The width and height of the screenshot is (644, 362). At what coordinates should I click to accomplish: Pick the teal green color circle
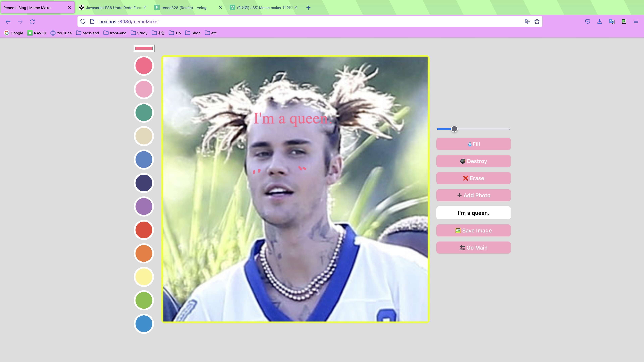tap(144, 113)
